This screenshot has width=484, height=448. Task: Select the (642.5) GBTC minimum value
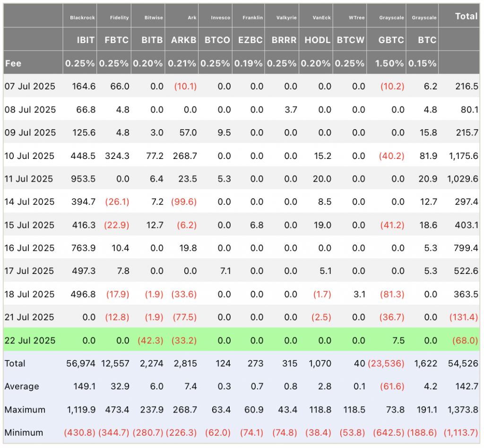pyautogui.click(x=389, y=432)
